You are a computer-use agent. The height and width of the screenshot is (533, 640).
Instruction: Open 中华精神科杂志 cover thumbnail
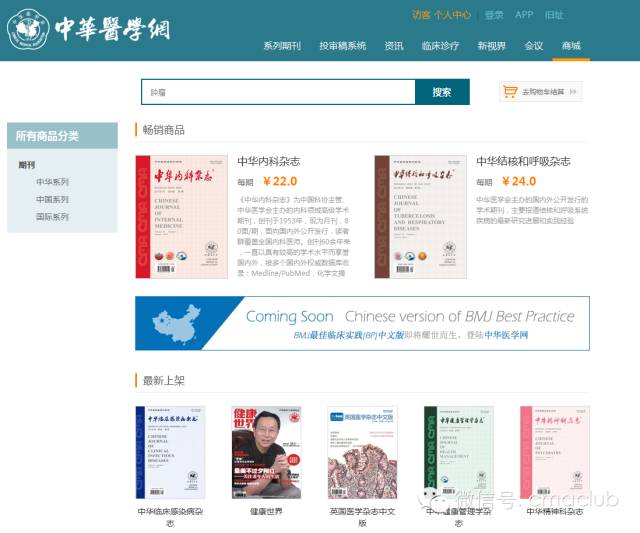pos(555,452)
